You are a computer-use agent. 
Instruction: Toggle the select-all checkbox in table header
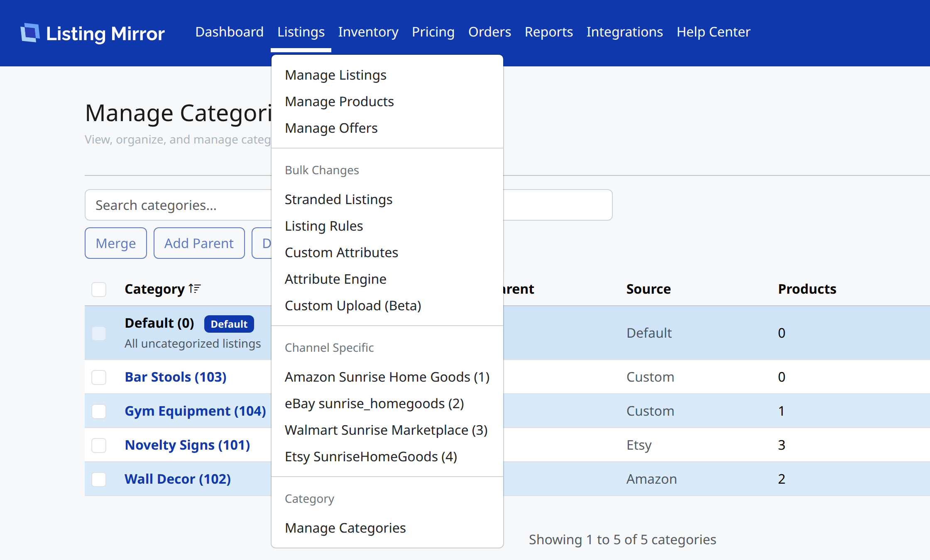(99, 289)
